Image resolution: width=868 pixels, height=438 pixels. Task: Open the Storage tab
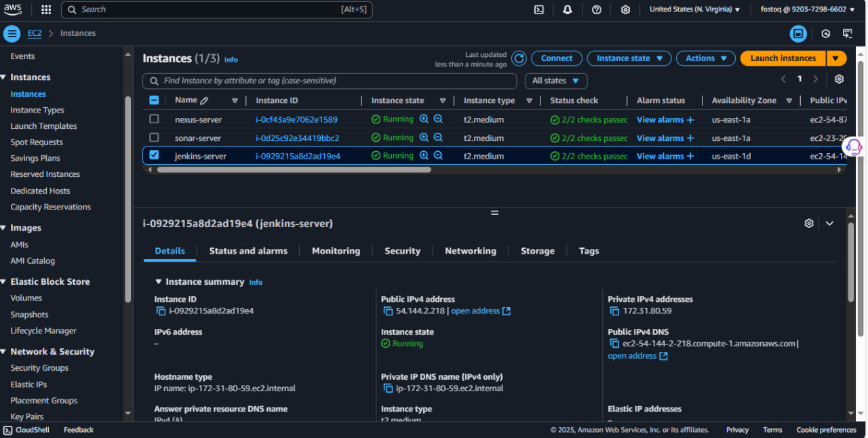[538, 251]
